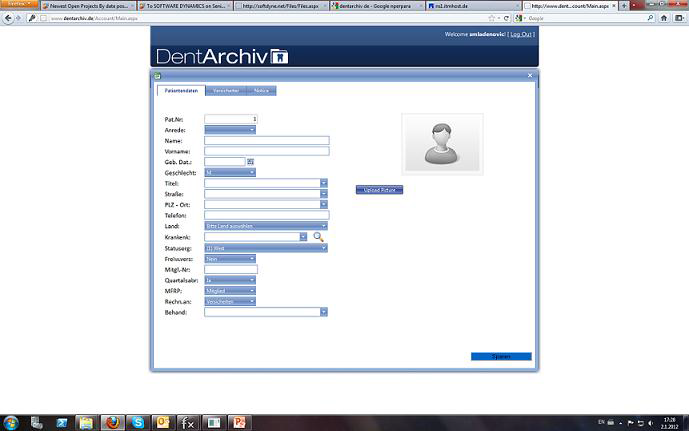The width and height of the screenshot is (689, 431).
Task: Click into the Name field
Action: pos(267,141)
